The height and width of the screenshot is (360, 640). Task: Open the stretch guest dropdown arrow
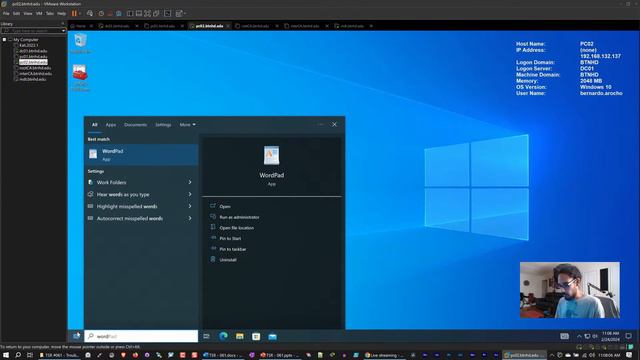[x=185, y=13]
